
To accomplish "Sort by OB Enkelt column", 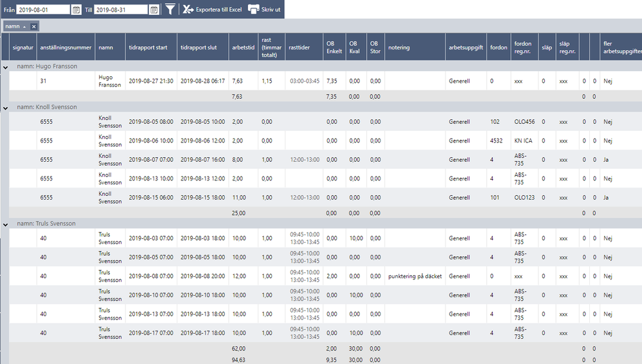I will [x=334, y=47].
